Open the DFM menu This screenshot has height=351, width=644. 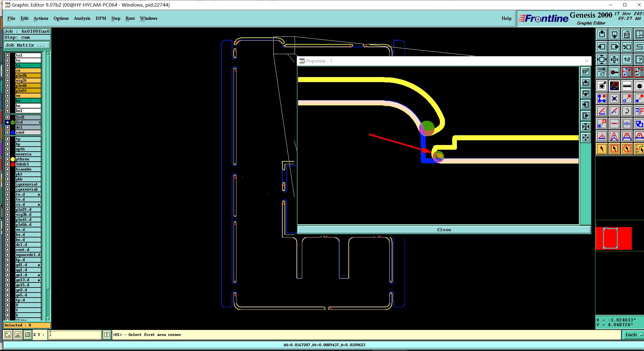pyautogui.click(x=101, y=18)
